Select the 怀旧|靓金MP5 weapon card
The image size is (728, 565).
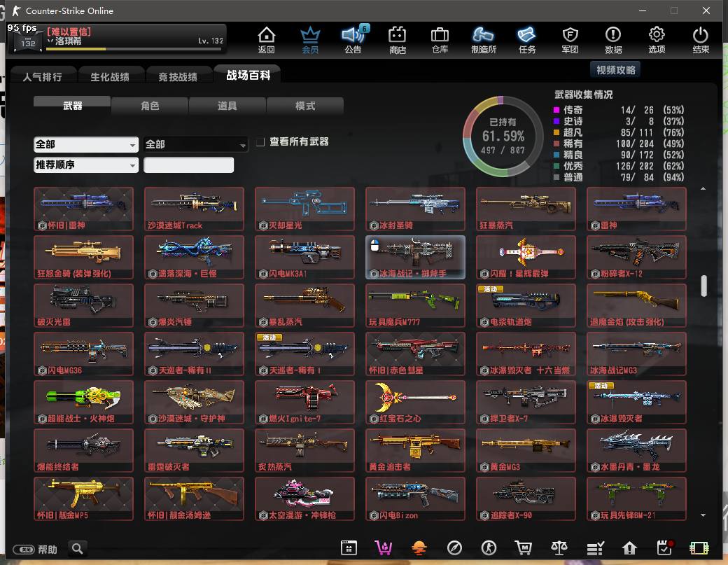click(83, 498)
